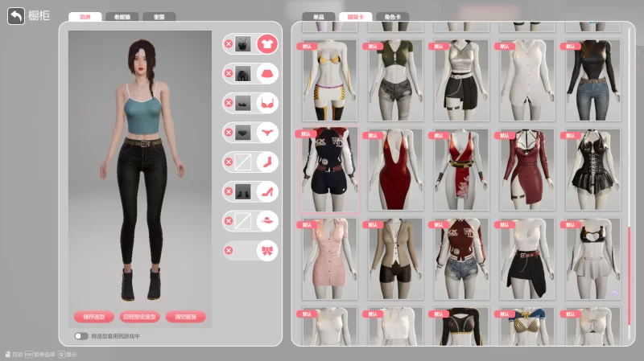This screenshot has height=361, width=644.
Task: Open the 角色卡 character cards tab
Action: 392,17
